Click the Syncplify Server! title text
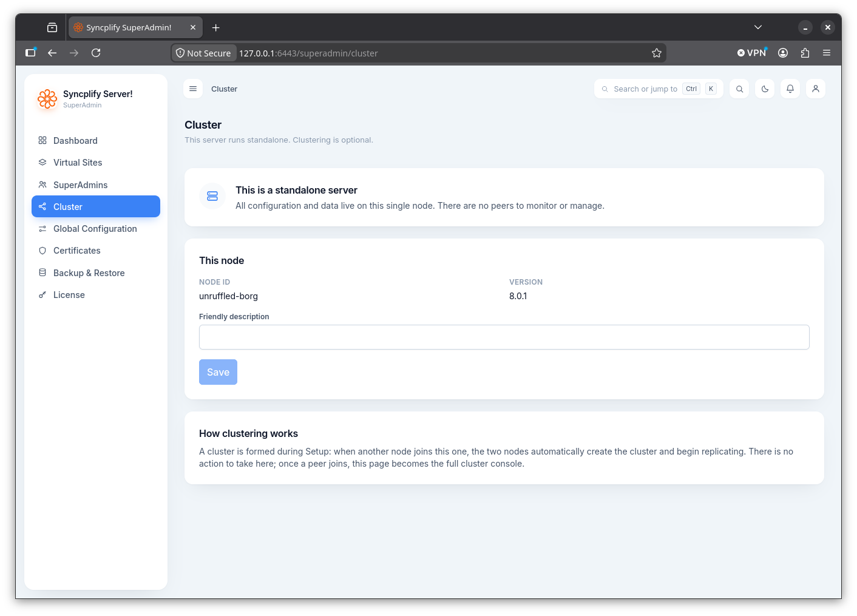The image size is (857, 616). 98,94
